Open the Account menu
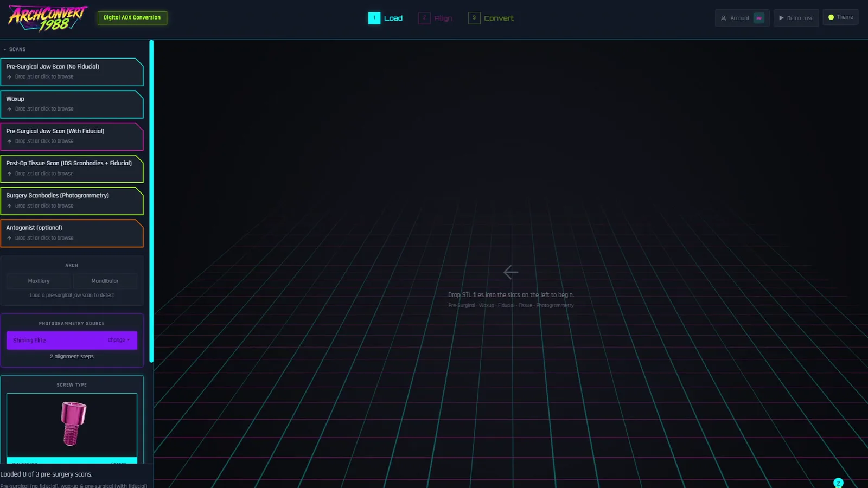Viewport: 868px width, 488px height. 742,18
